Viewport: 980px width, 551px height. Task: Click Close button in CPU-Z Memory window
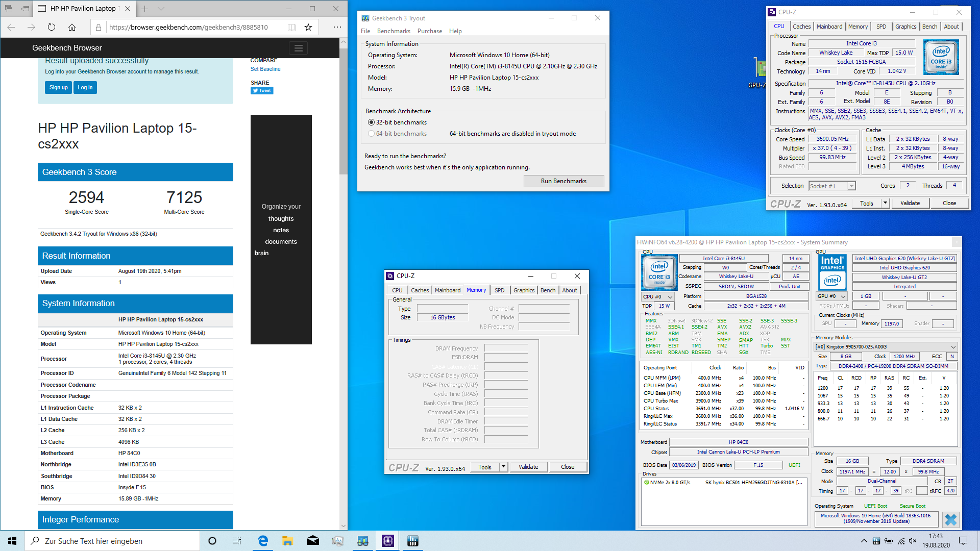tap(568, 467)
